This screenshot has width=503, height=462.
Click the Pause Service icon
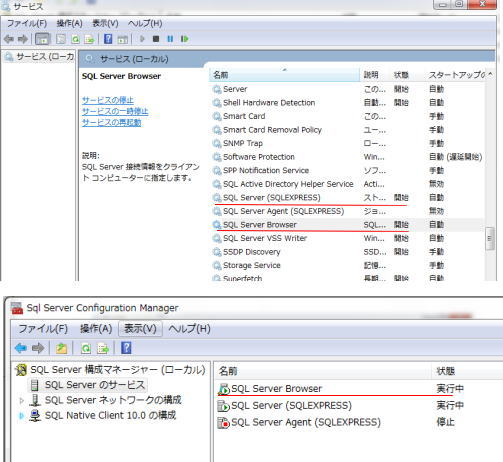coord(170,39)
